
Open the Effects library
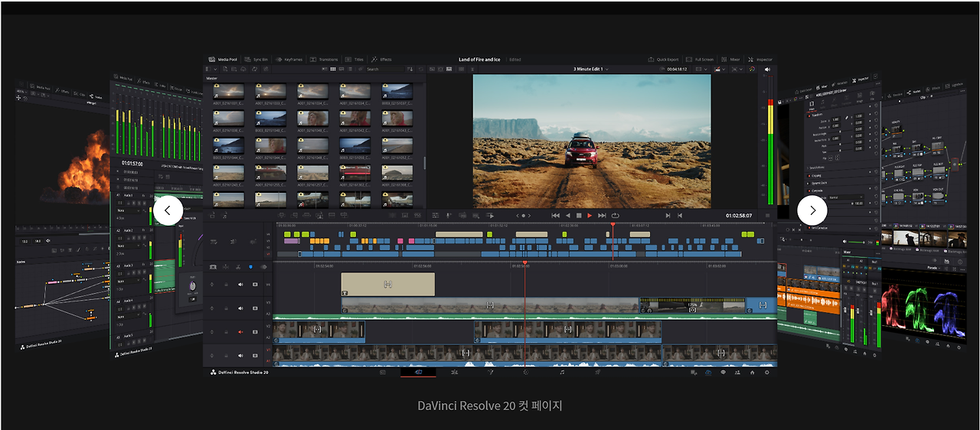tap(381, 59)
